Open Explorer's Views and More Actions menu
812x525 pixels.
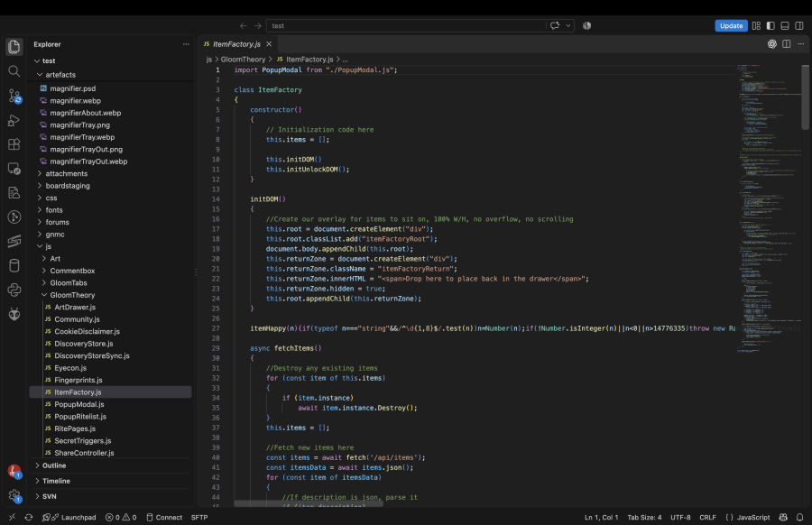(x=186, y=44)
